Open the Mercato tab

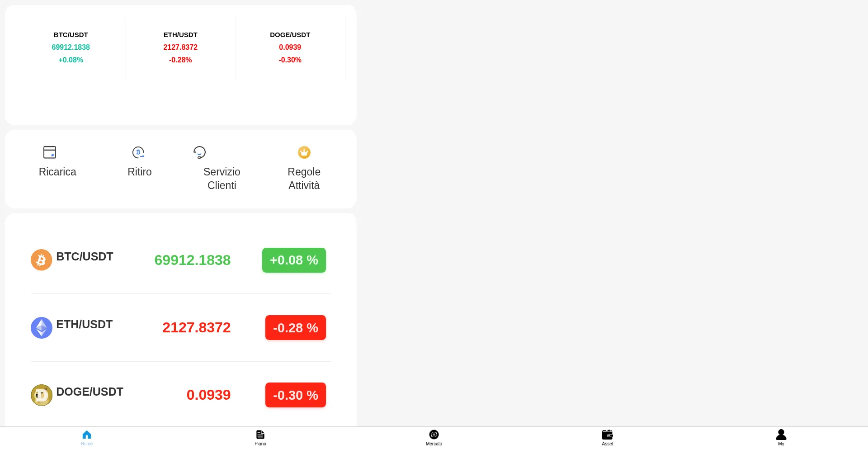click(434, 438)
